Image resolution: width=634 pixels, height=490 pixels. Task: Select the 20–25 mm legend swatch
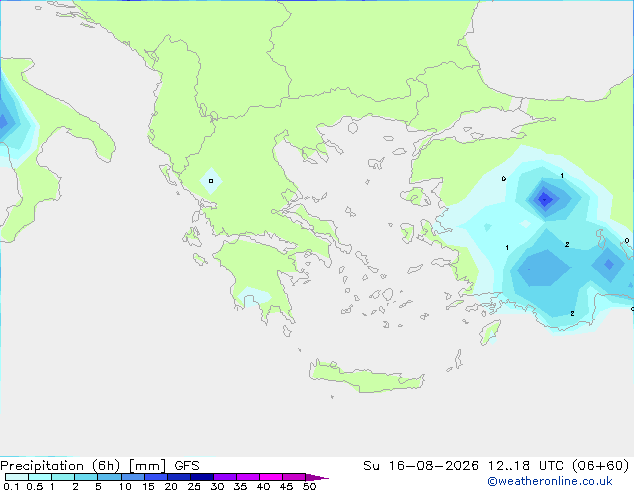click(x=178, y=477)
